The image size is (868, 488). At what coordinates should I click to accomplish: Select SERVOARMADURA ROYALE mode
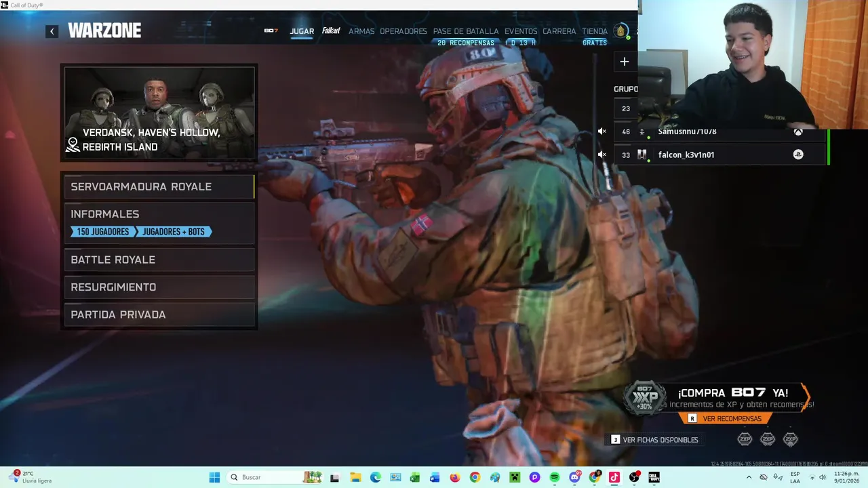(x=159, y=187)
